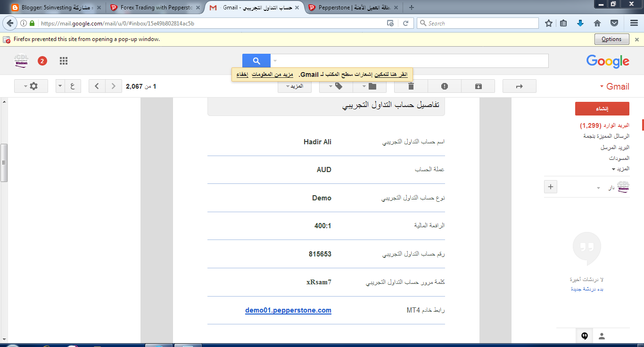Click red إنشاء compose button
Image resolution: width=644 pixels, height=347 pixels.
602,108
